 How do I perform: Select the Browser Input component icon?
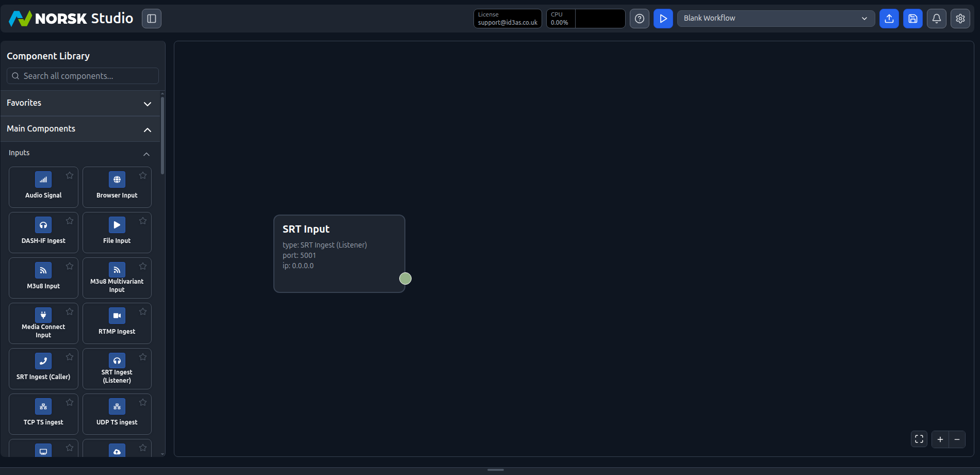117,179
